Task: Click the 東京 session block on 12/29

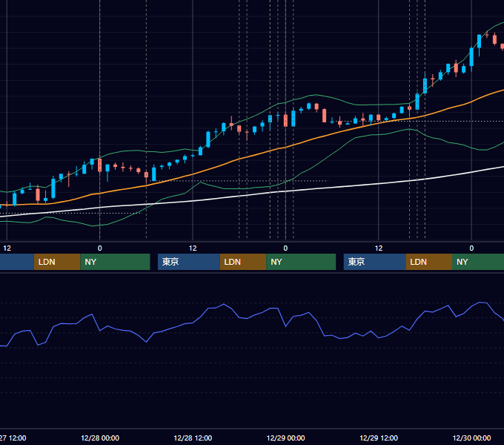Action: 375,262
